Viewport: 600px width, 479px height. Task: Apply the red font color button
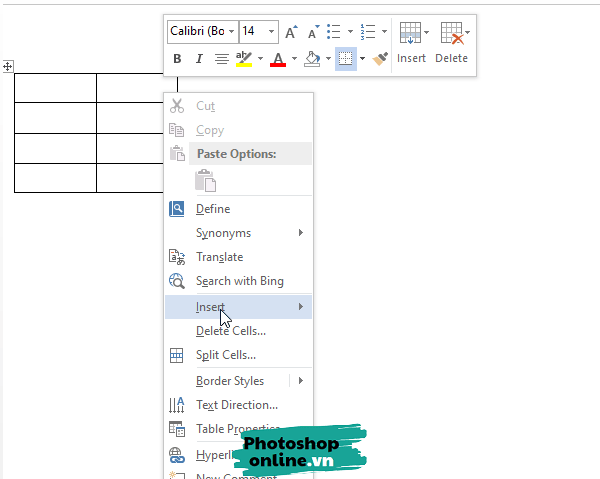[x=278, y=59]
